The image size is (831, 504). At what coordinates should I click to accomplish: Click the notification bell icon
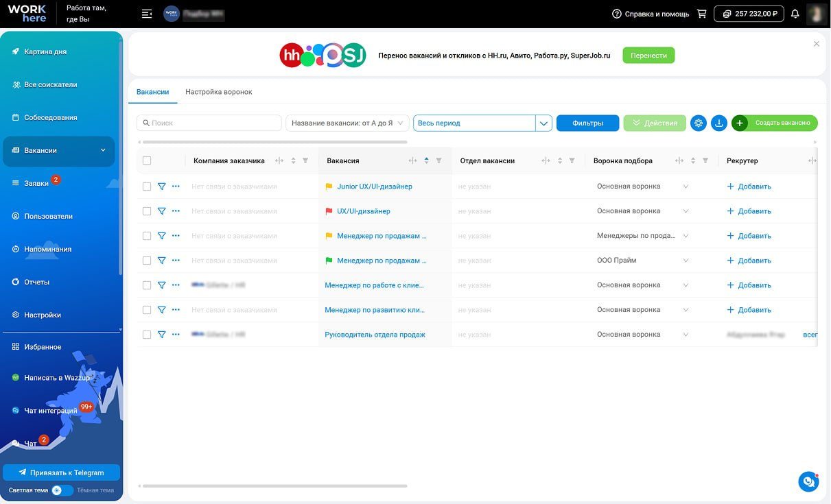(795, 14)
